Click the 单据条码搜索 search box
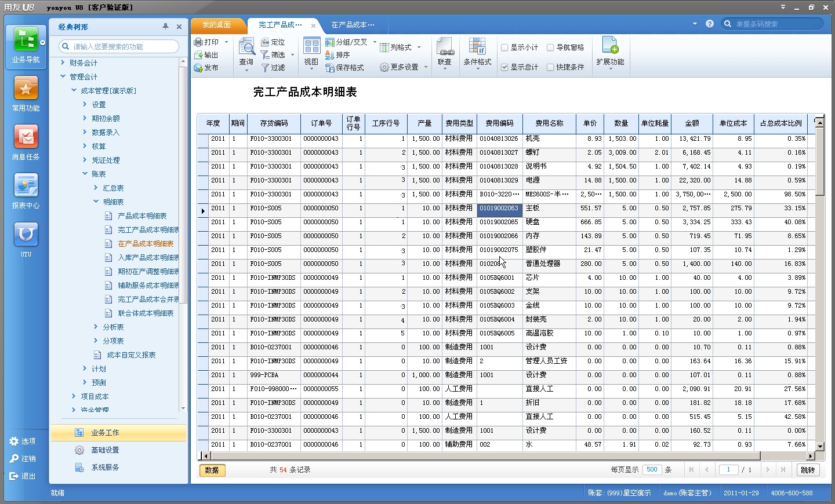This screenshot has width=835, height=504. 772,24
